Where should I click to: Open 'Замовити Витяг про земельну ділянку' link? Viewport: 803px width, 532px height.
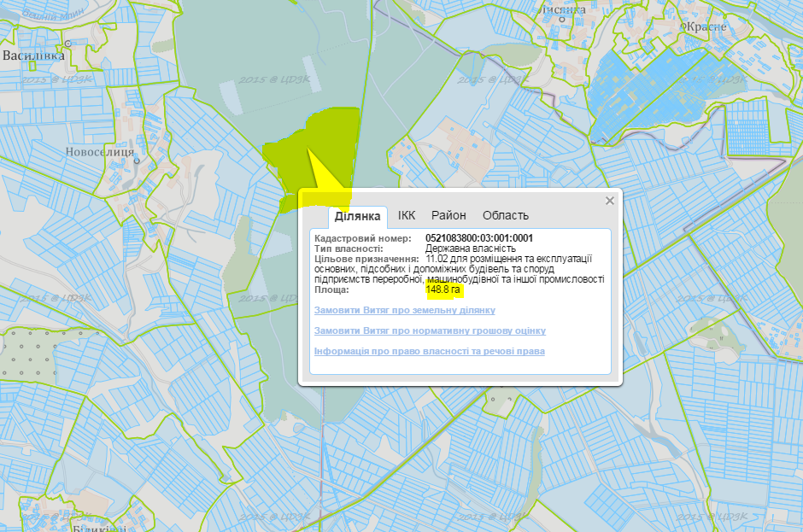404,310
